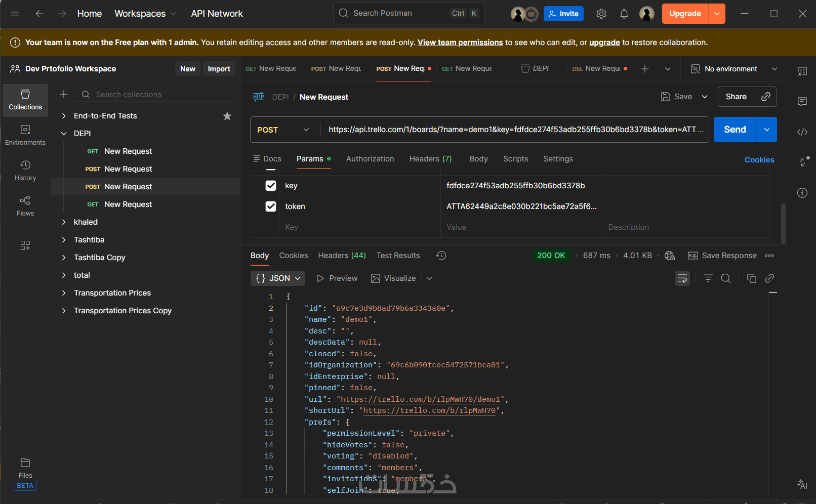The height and width of the screenshot is (504, 816).
Task: Switch to the Authorization tab
Action: pos(370,159)
